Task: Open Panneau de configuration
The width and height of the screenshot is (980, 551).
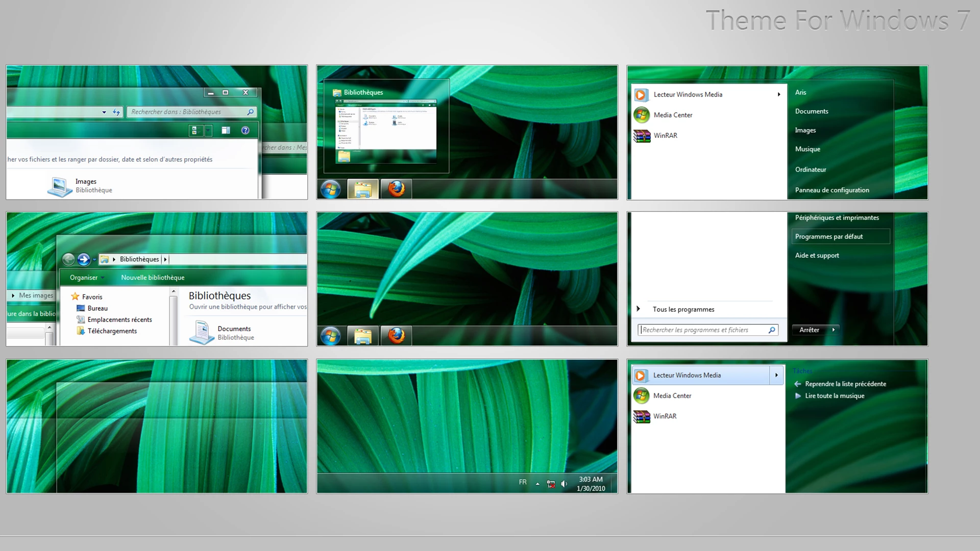Action: [832, 190]
